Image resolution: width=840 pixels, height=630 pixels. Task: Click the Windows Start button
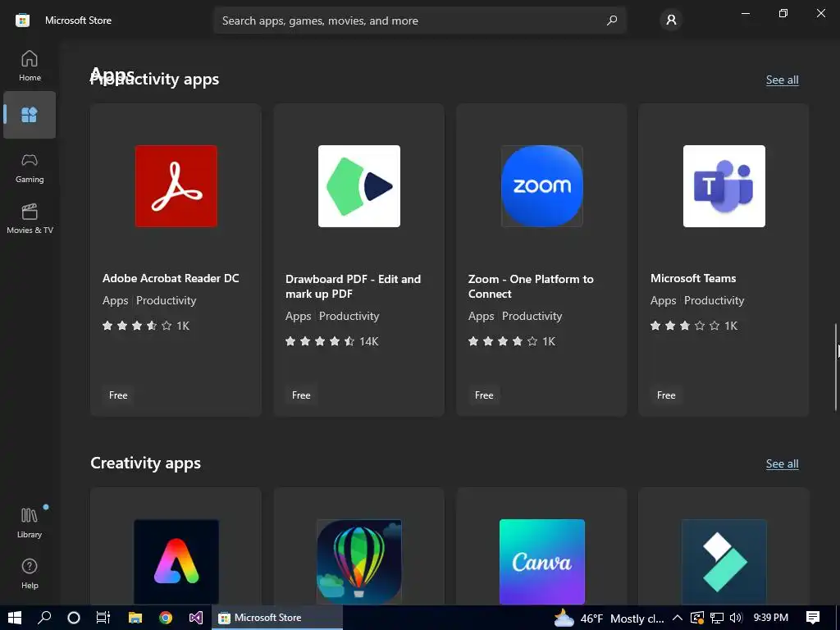coord(15,618)
